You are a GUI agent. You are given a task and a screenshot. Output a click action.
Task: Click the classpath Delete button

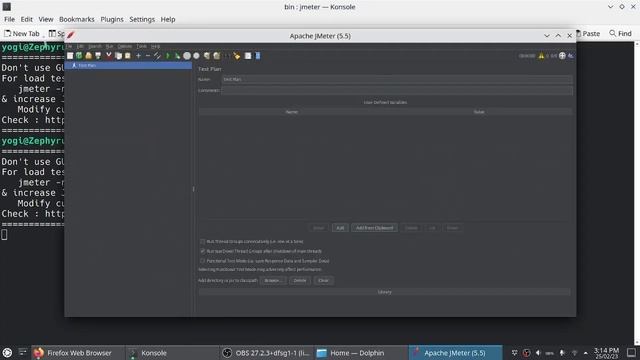pyautogui.click(x=300, y=280)
